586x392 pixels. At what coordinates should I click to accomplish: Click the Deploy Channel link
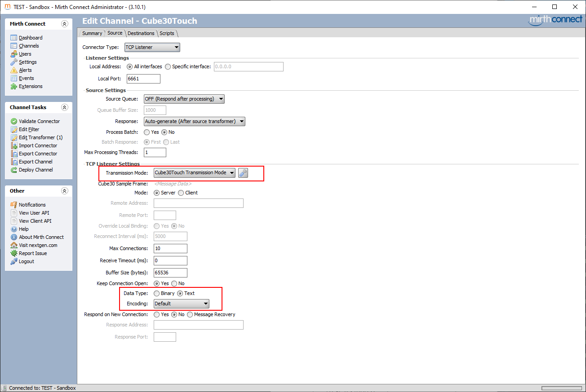(36, 170)
